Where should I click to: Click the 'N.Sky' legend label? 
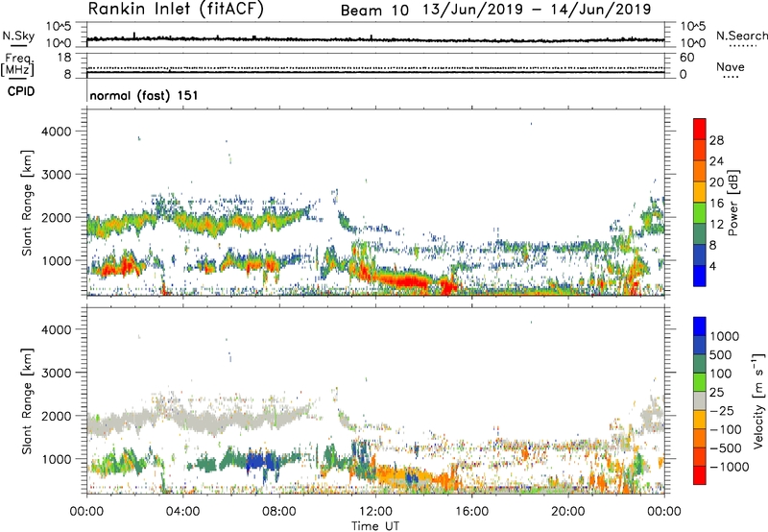(18, 36)
